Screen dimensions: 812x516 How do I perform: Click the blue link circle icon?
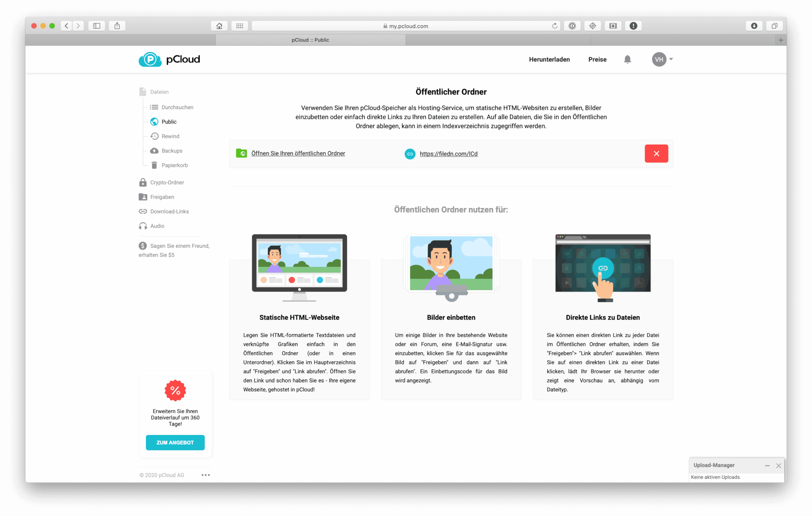[410, 154]
